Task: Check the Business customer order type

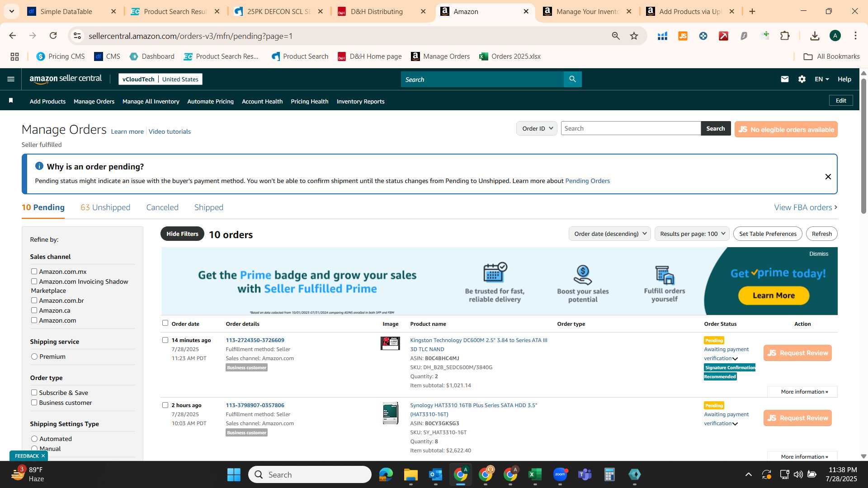Action: 34,402
